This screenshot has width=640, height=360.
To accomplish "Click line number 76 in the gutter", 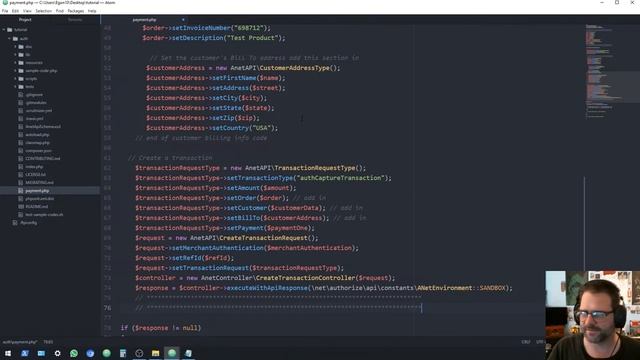I will point(107,308).
